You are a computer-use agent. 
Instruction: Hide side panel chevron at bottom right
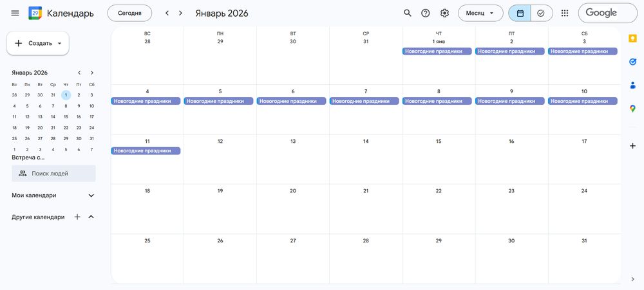point(632,279)
